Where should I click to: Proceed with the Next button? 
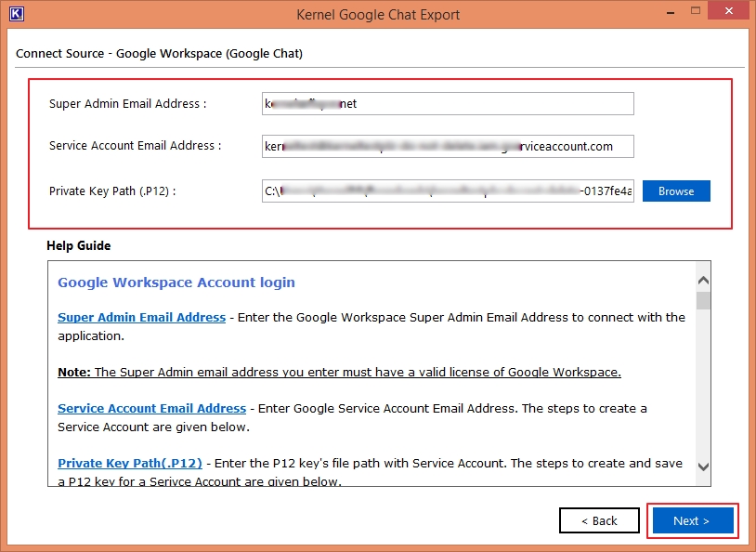pos(692,520)
